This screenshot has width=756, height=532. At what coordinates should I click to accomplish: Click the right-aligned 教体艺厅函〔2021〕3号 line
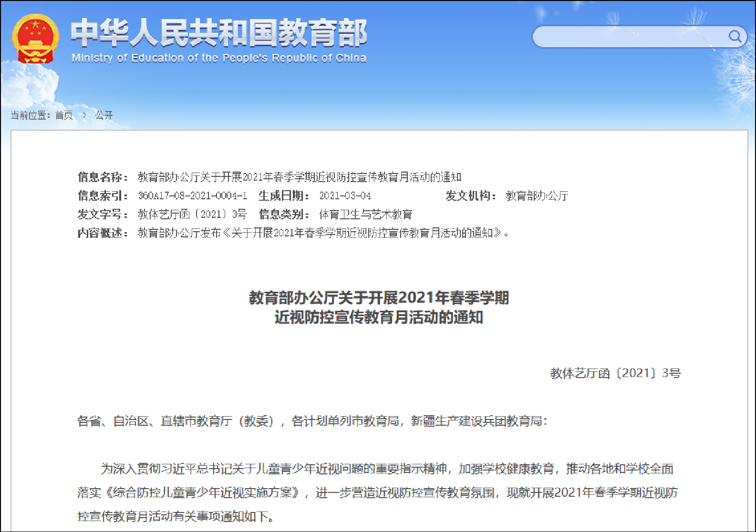tap(616, 373)
